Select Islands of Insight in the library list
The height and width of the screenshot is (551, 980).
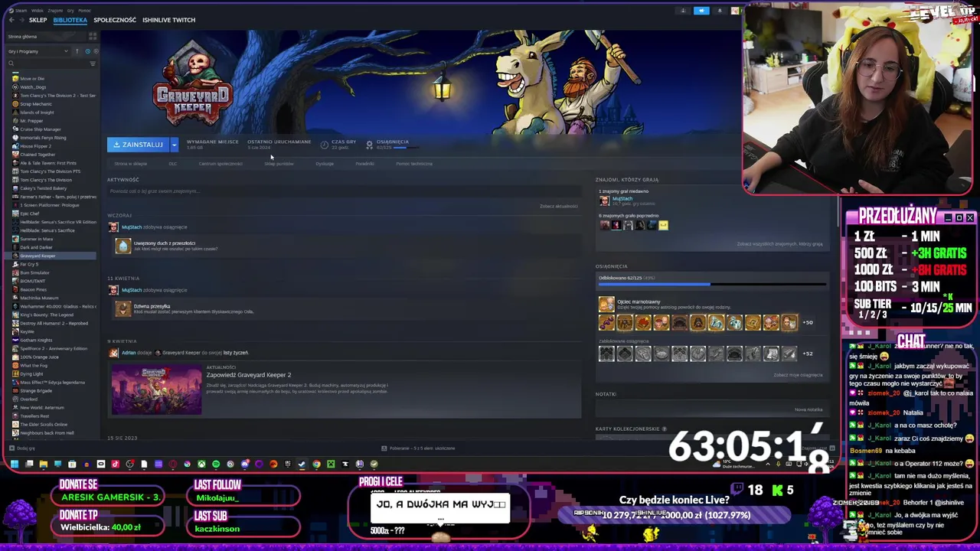[37, 112]
